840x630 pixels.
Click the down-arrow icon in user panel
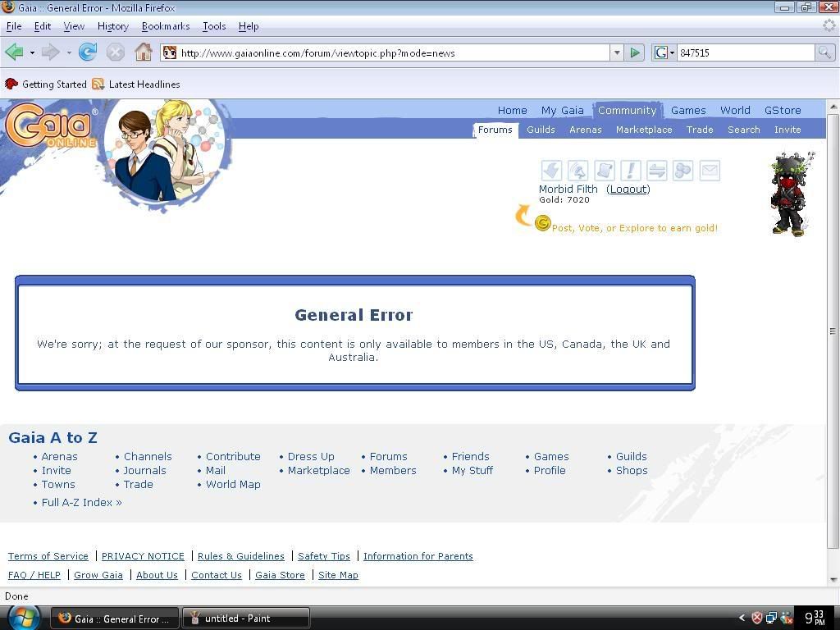tap(551, 171)
